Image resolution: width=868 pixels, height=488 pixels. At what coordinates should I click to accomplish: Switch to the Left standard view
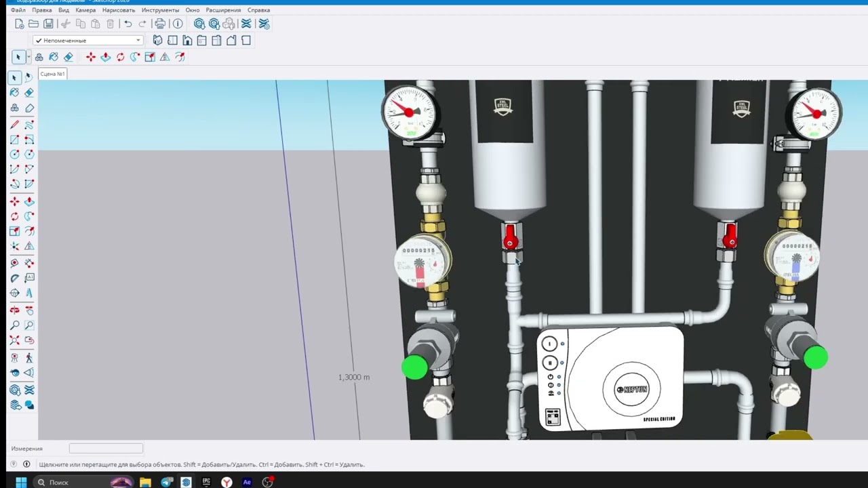231,41
